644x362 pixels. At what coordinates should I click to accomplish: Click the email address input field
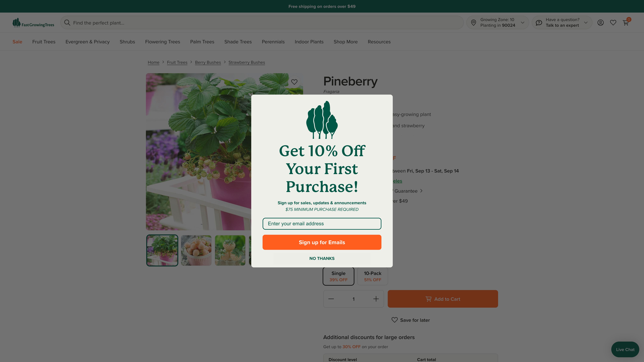click(322, 224)
